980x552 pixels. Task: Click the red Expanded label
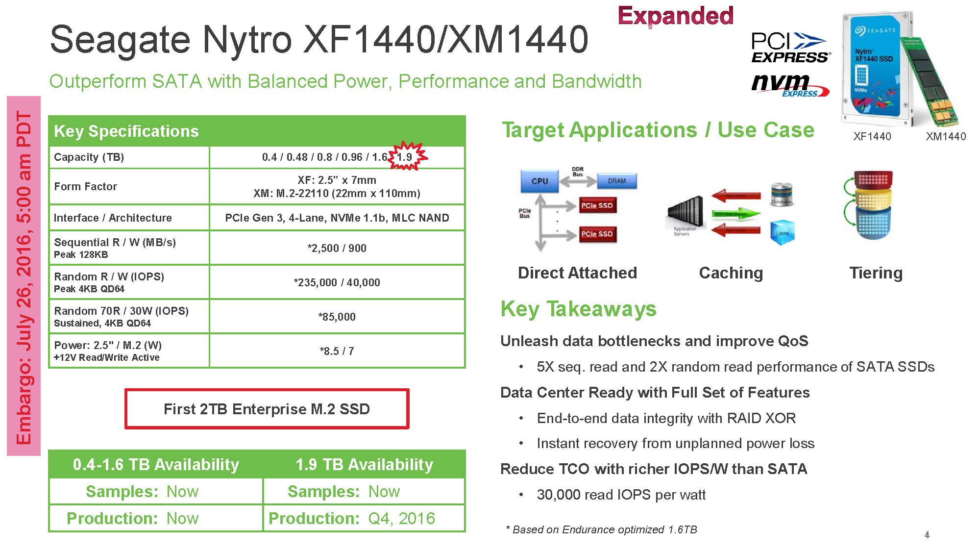(x=676, y=16)
